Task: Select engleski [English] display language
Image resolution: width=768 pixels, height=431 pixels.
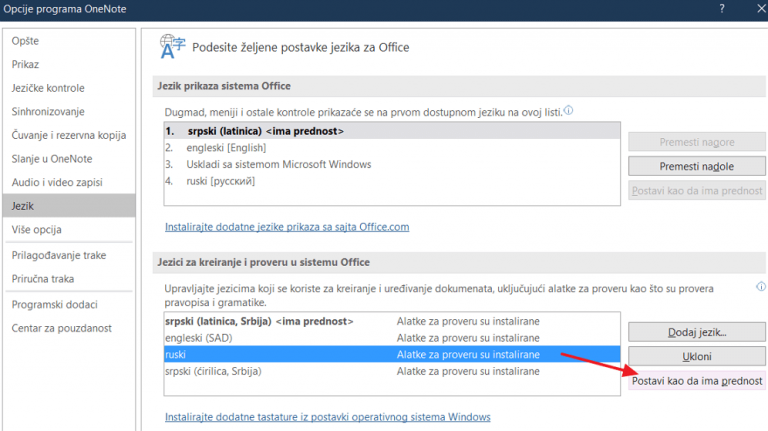Action: pyautogui.click(x=392, y=148)
